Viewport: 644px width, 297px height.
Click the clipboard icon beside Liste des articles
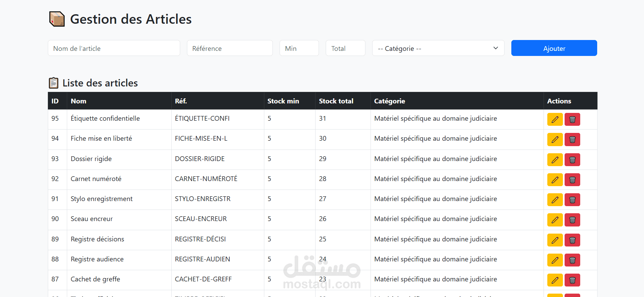point(54,83)
